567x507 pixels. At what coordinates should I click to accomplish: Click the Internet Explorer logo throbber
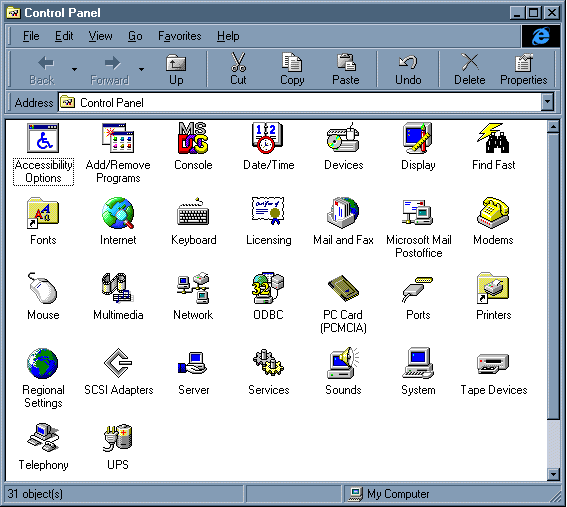coord(540,36)
